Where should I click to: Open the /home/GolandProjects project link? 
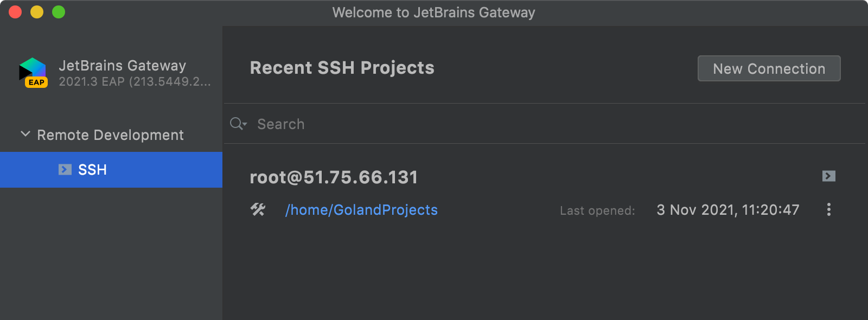(x=362, y=210)
